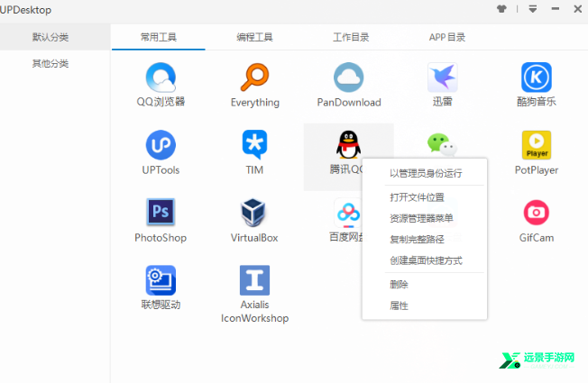Click the PanDownload label text

tap(349, 102)
